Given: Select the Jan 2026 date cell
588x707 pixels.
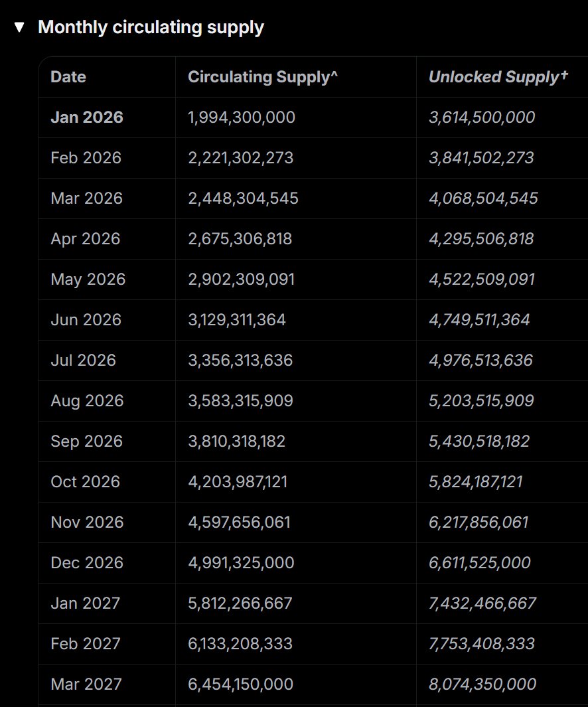Looking at the screenshot, I should 87,118.
